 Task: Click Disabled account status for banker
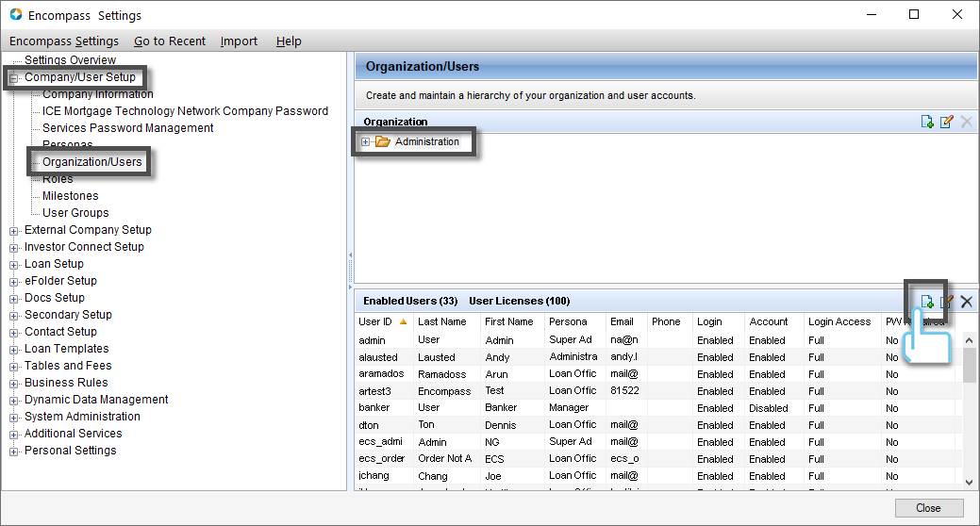768,408
